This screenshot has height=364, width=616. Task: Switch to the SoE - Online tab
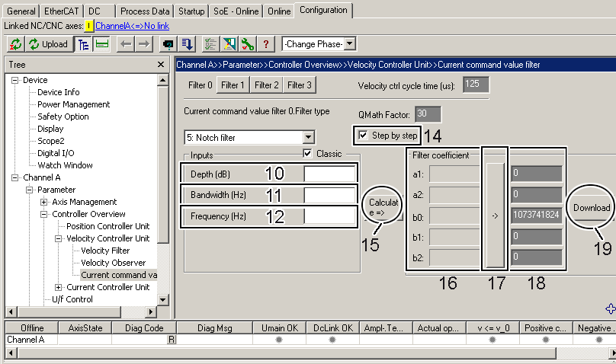click(236, 11)
